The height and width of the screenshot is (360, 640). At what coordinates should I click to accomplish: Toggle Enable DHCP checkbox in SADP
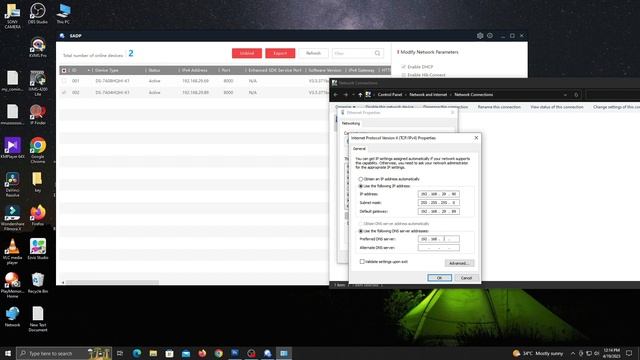[404, 67]
